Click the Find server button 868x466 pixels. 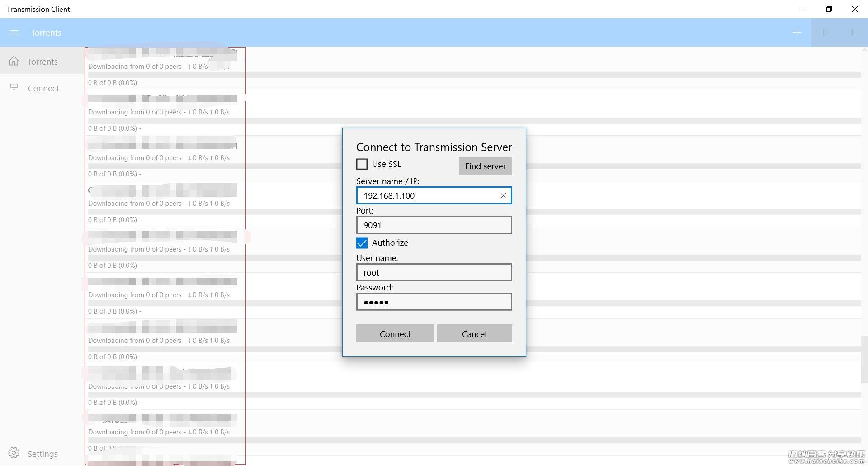[486, 166]
